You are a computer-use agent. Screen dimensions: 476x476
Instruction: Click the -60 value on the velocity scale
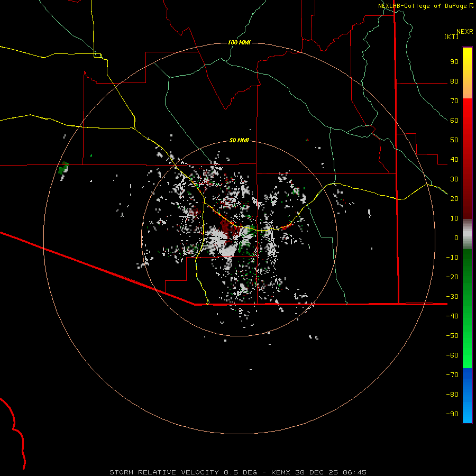coord(452,355)
